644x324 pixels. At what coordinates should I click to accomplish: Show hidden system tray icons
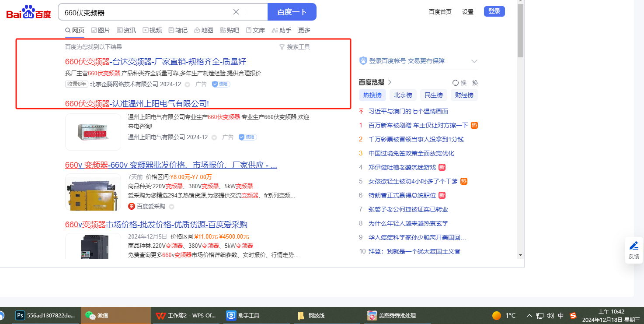pyautogui.click(x=529, y=315)
